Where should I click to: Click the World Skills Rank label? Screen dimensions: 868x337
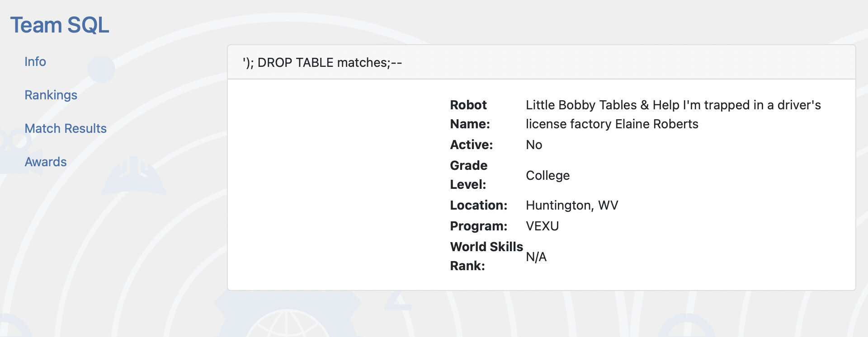tap(486, 256)
